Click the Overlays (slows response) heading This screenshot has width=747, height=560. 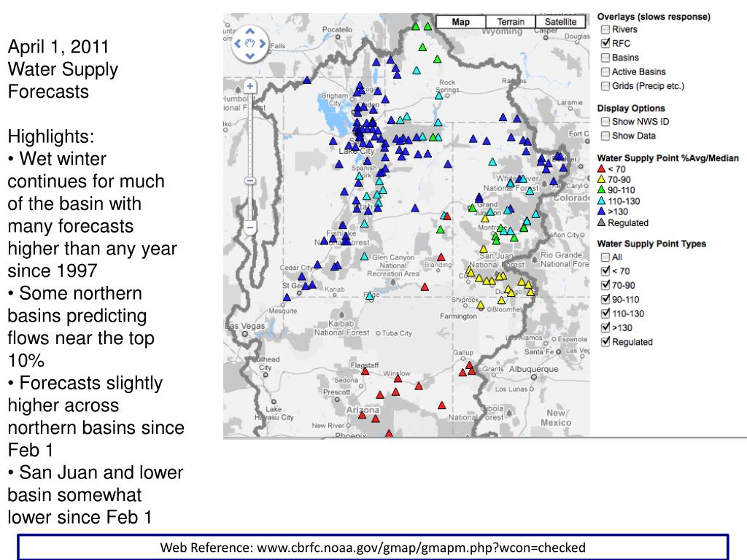point(653,17)
